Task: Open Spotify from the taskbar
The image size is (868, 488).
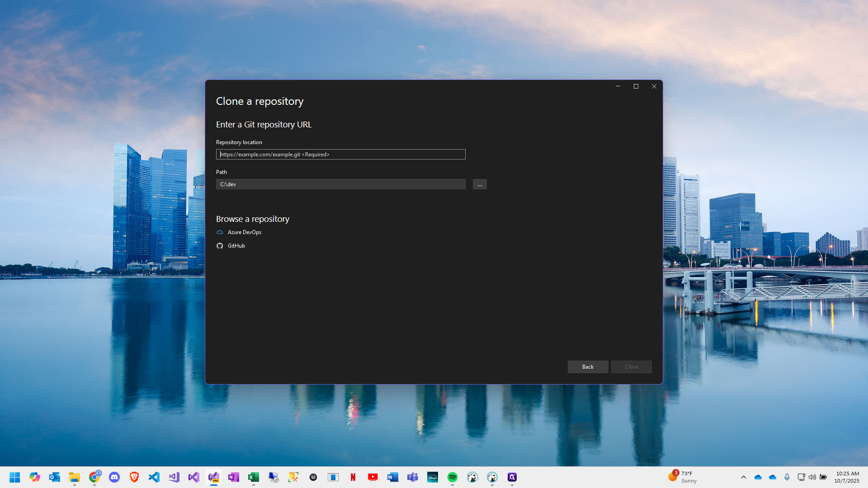Action: click(453, 477)
